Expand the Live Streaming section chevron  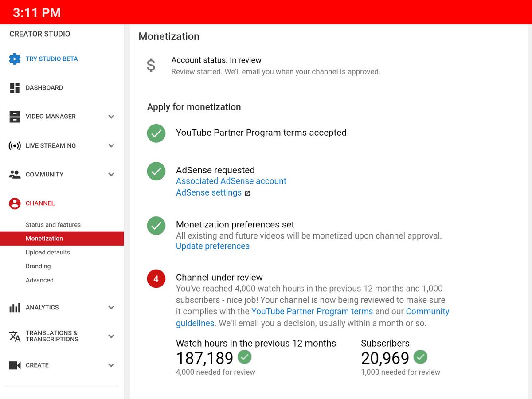[x=111, y=146]
